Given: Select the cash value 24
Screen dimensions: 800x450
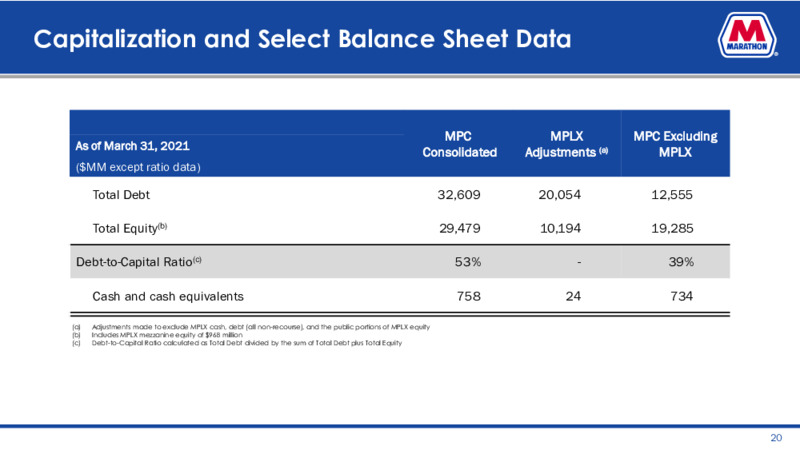Looking at the screenshot, I should click(573, 296).
